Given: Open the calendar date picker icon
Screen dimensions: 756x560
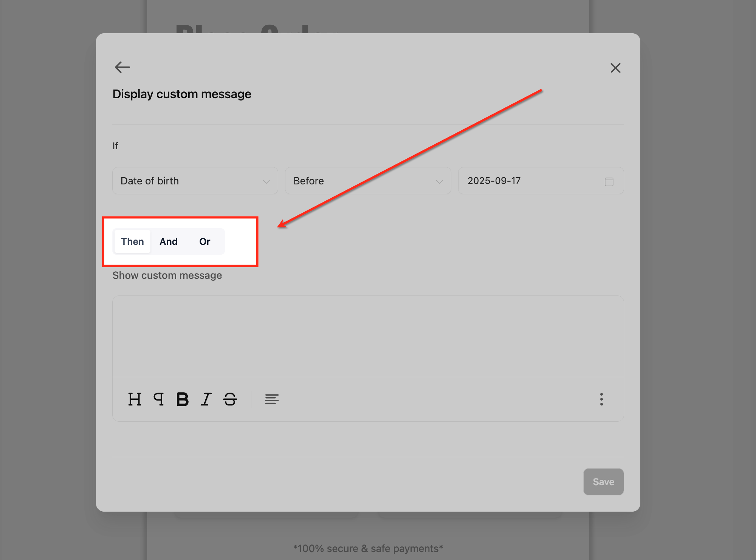Looking at the screenshot, I should pos(609,181).
